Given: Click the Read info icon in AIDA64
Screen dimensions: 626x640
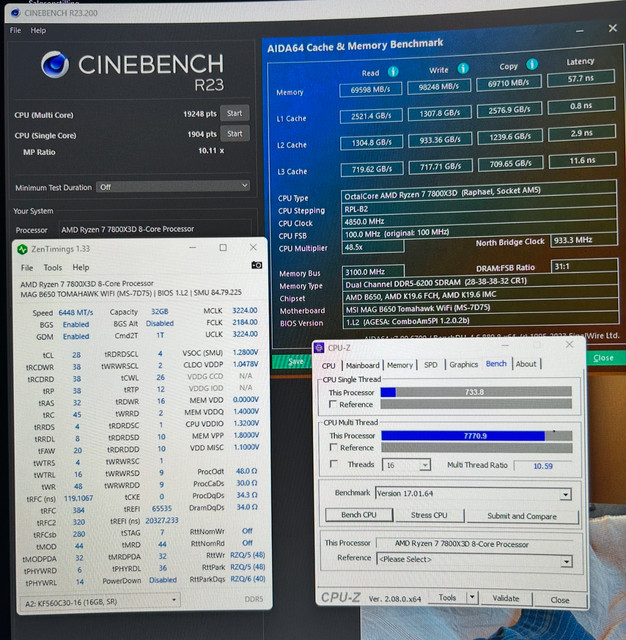Looking at the screenshot, I should tap(393, 72).
